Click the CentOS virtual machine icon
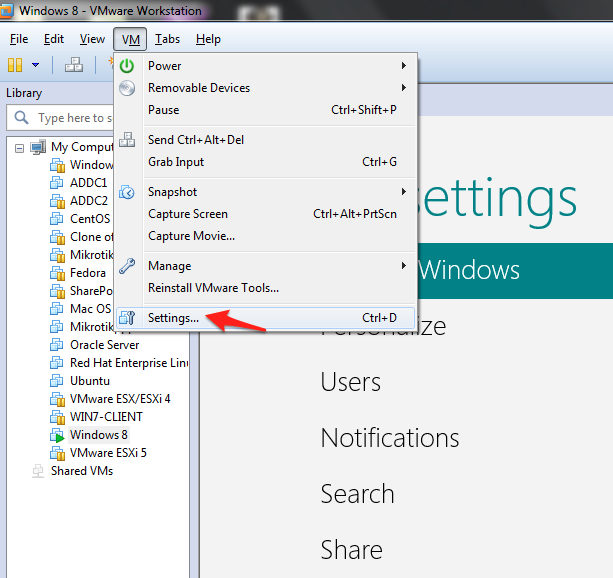This screenshot has width=613, height=578. [x=57, y=219]
